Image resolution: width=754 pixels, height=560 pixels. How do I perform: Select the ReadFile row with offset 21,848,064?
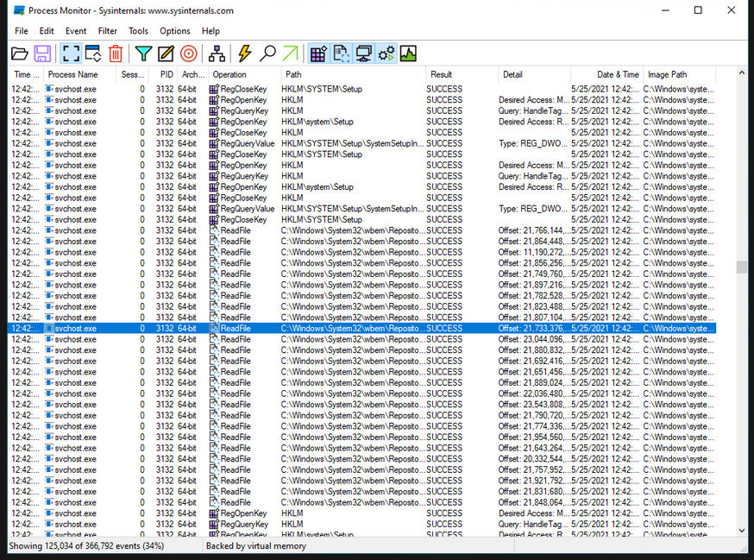click(x=362, y=502)
